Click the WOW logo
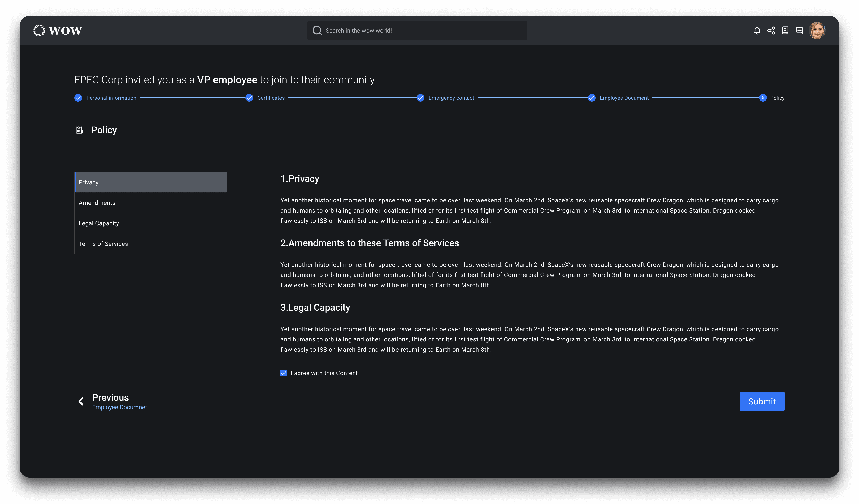The width and height of the screenshot is (859, 504). pos(58,31)
